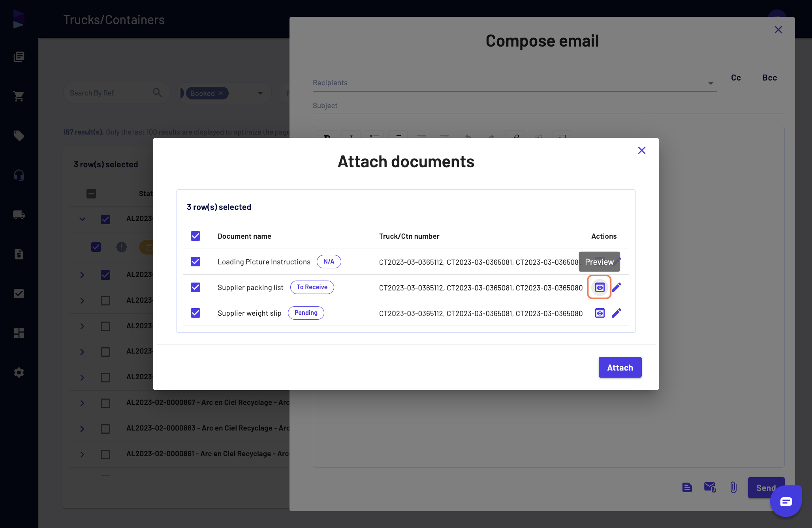Click the search magnifier icon

(157, 93)
